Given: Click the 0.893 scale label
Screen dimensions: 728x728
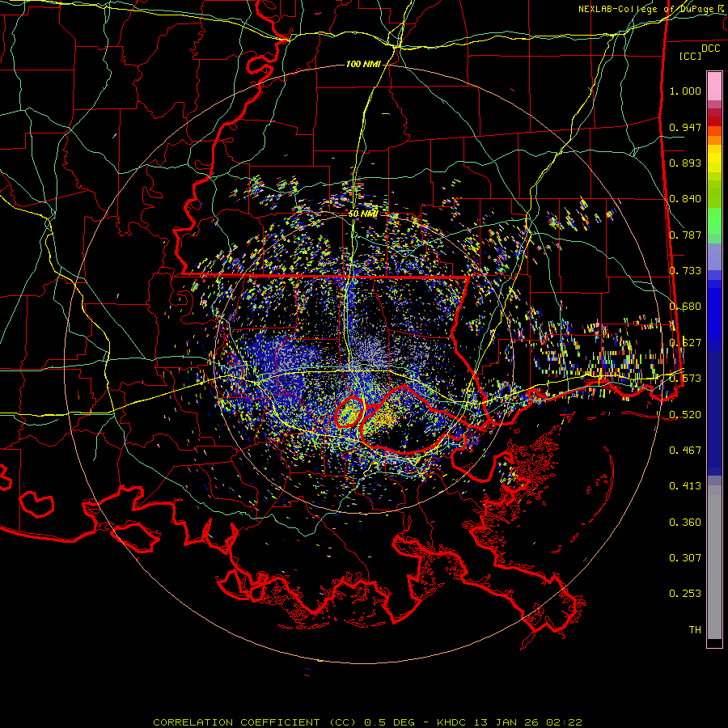Looking at the screenshot, I should pos(685,163).
